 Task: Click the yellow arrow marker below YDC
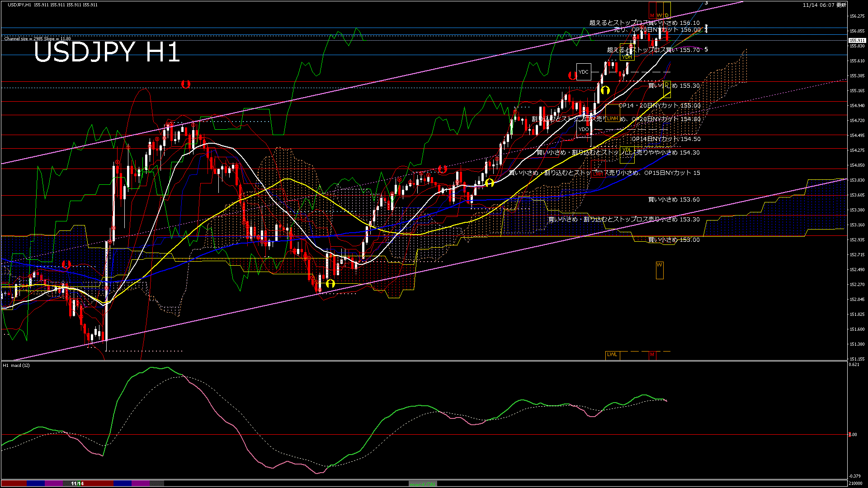pos(605,90)
